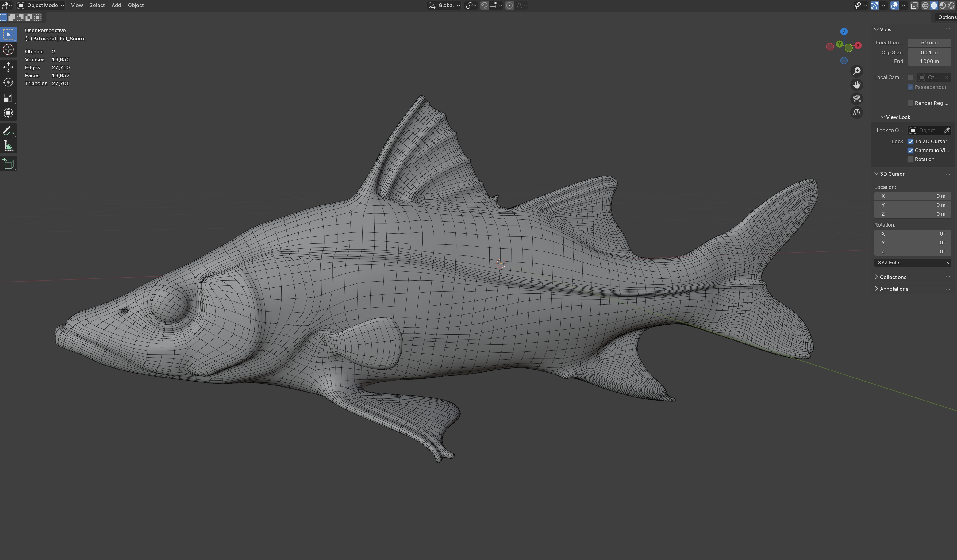Screen dimensions: 957x560
Task: Select the Add Cube tool
Action: [8, 164]
